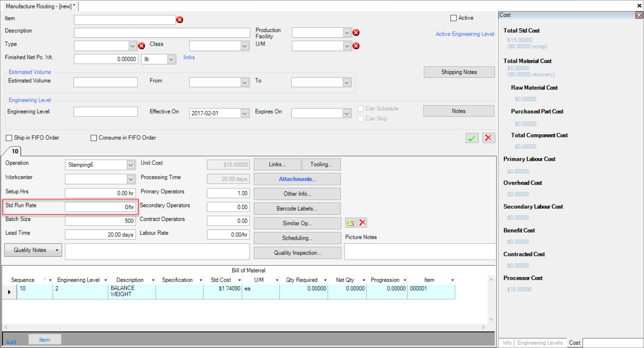This screenshot has width=644, height=348.
Task: Open the Tooling... button
Action: point(321,164)
